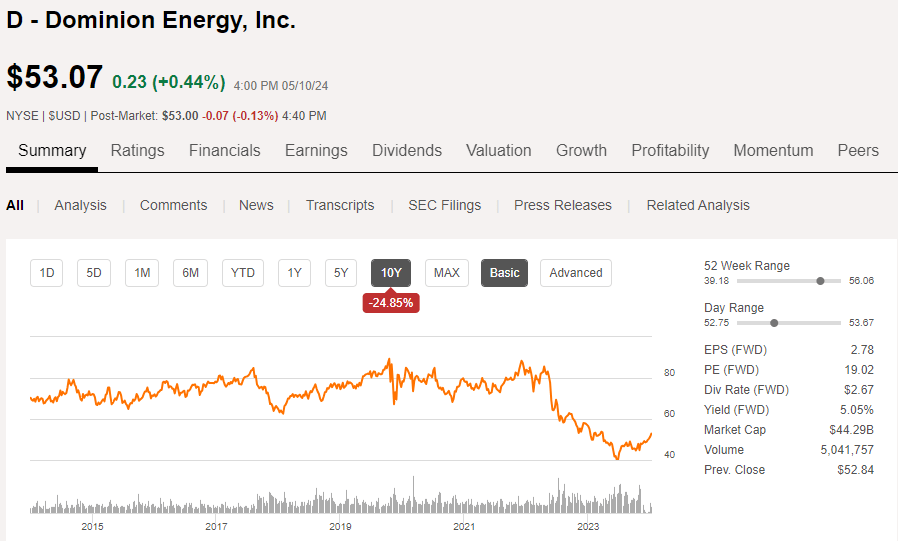Toggle chart to Advanced mode
This screenshot has height=541, width=898.
[x=575, y=273]
